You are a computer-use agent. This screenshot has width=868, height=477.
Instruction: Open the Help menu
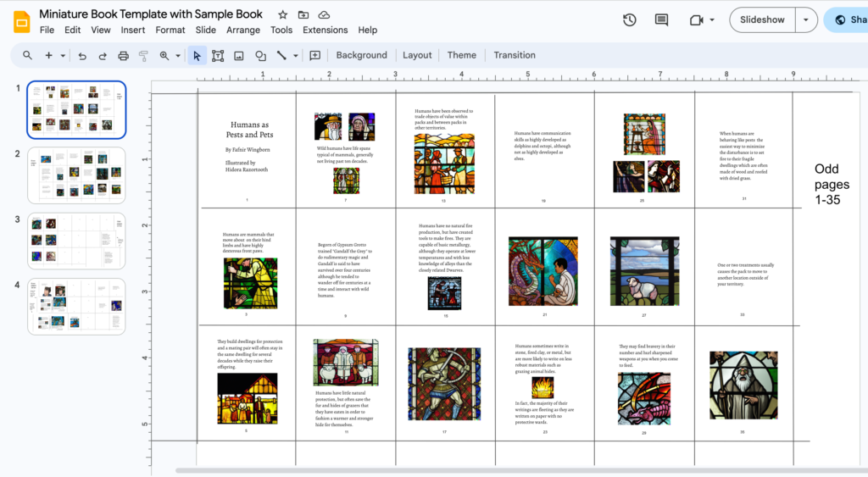coord(368,30)
